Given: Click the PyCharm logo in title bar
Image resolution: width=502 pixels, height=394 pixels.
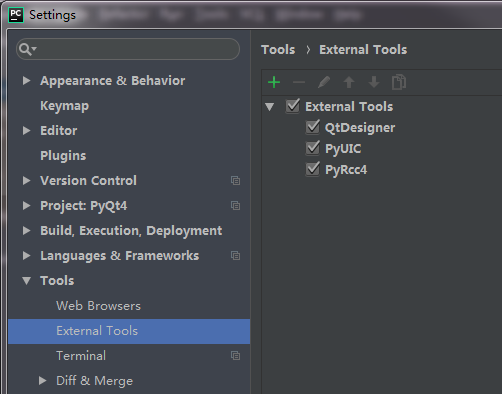Looking at the screenshot, I should [16, 15].
